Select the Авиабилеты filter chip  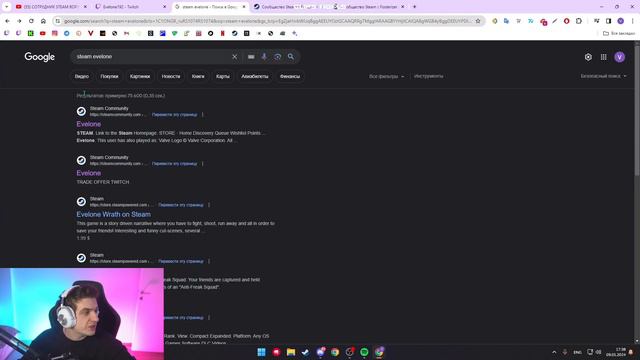[255, 76]
